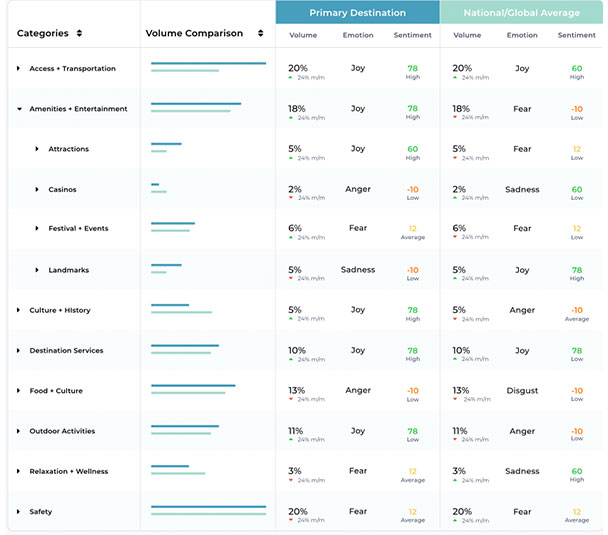Expand the Festival + Events arrow
This screenshot has width=608, height=535.
[x=37, y=229]
